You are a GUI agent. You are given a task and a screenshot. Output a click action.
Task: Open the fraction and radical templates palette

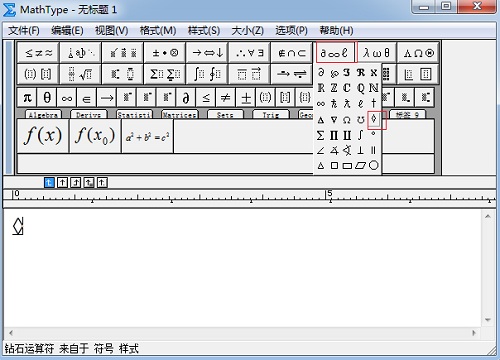[80, 74]
